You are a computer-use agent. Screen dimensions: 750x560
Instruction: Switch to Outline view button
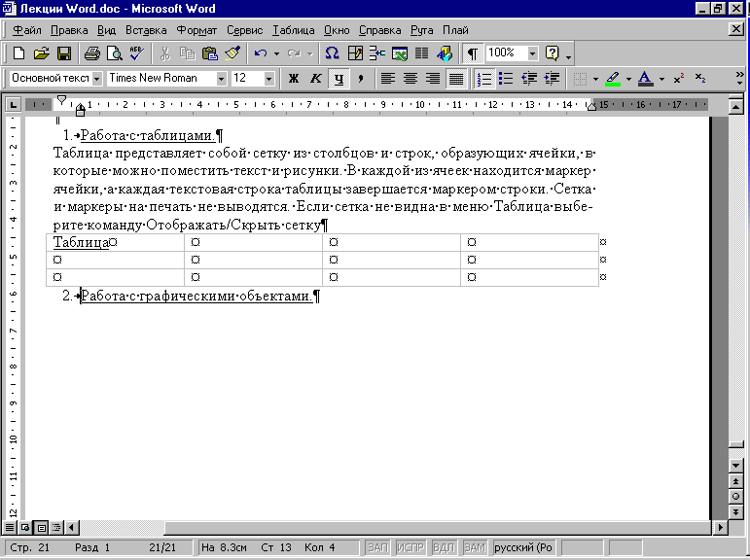tap(57, 528)
